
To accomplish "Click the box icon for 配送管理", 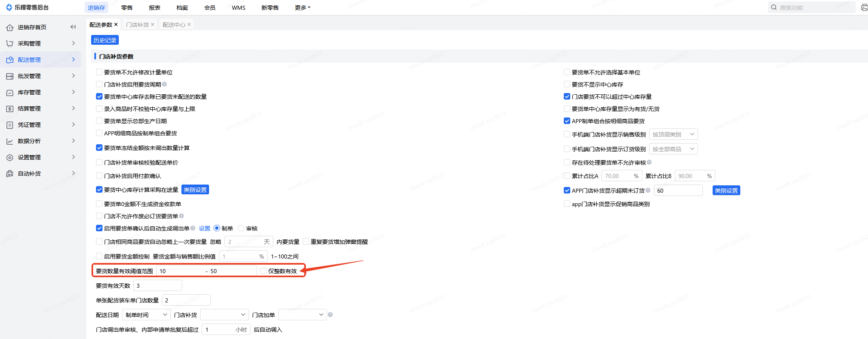I will 10,60.
